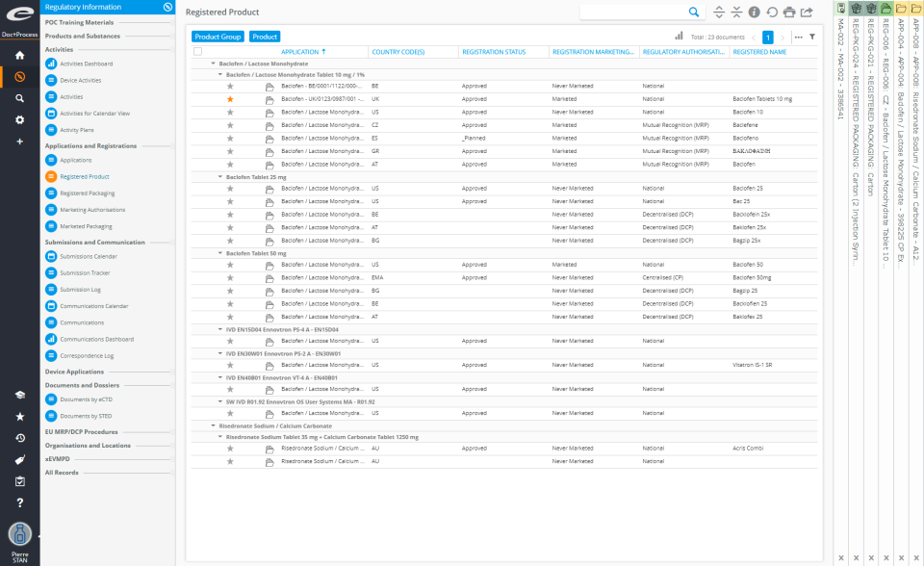Viewport: 924px width, 566px height.
Task: Export the Registered Product view
Action: 808,12
